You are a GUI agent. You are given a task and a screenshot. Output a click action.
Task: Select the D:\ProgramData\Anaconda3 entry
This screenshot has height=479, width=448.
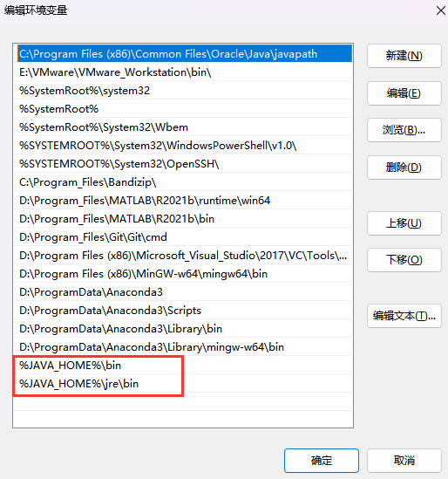coord(183,292)
